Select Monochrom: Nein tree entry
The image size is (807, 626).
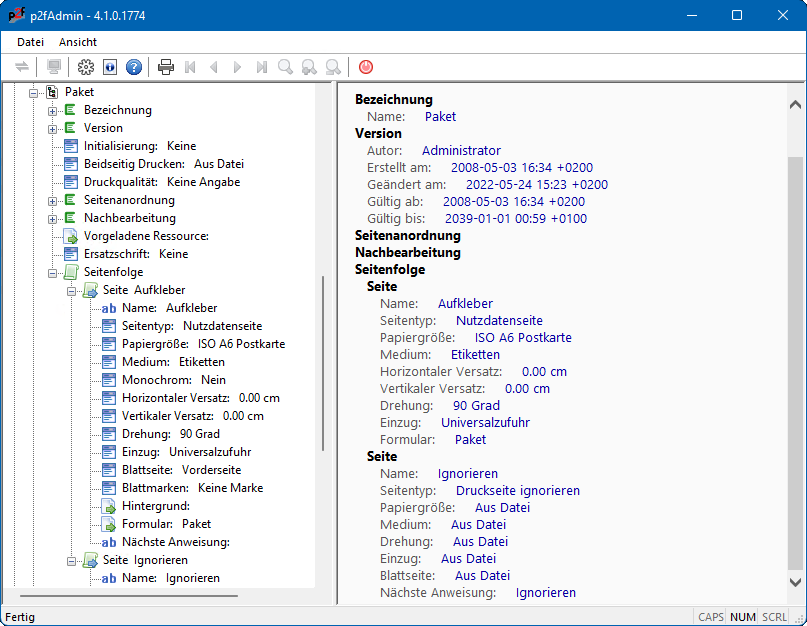click(173, 380)
